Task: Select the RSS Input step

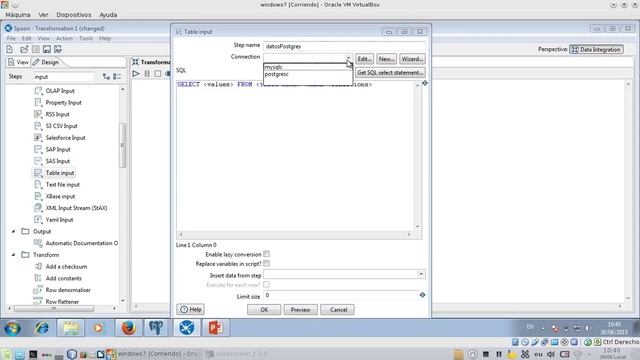Action: point(58,114)
